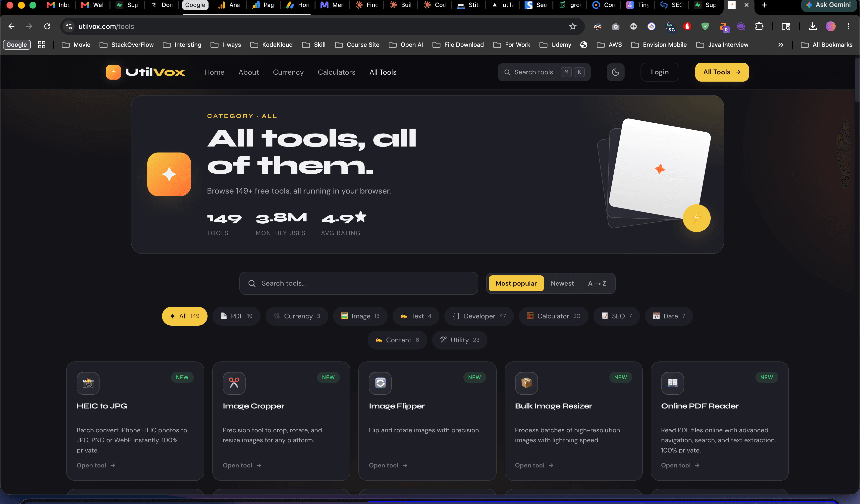Sort tools by Most popular
The height and width of the screenshot is (504, 860).
tap(516, 283)
